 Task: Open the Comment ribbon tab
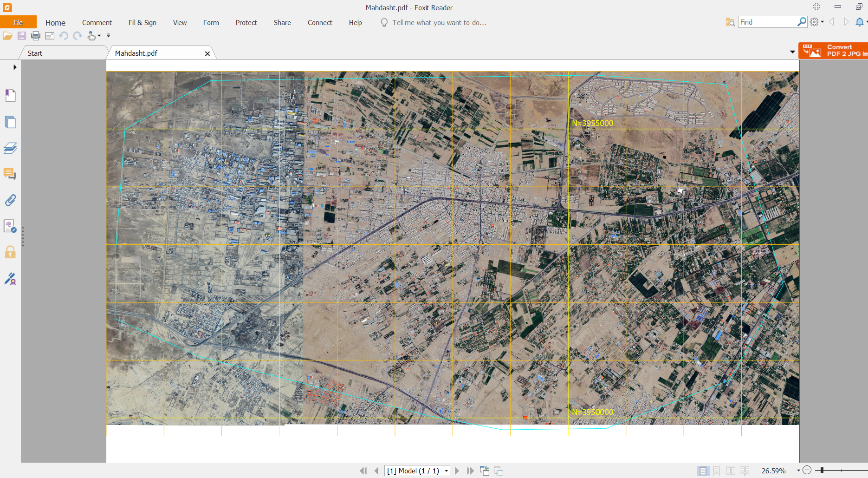tap(97, 23)
